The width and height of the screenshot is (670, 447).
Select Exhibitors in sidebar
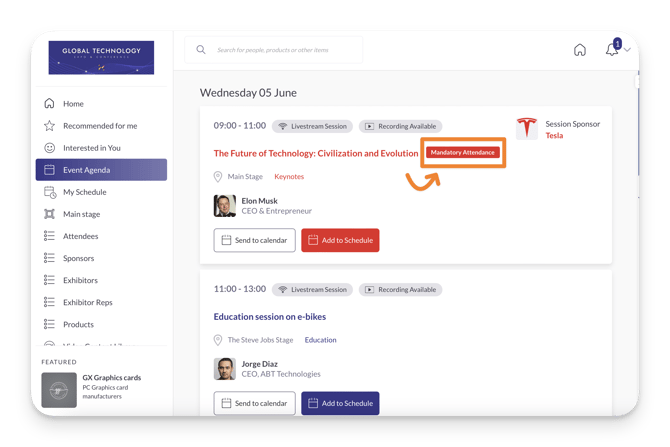[80, 280]
